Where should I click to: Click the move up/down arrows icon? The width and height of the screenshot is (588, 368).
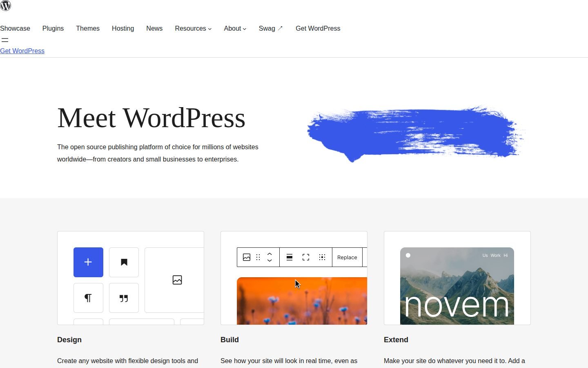click(x=269, y=257)
